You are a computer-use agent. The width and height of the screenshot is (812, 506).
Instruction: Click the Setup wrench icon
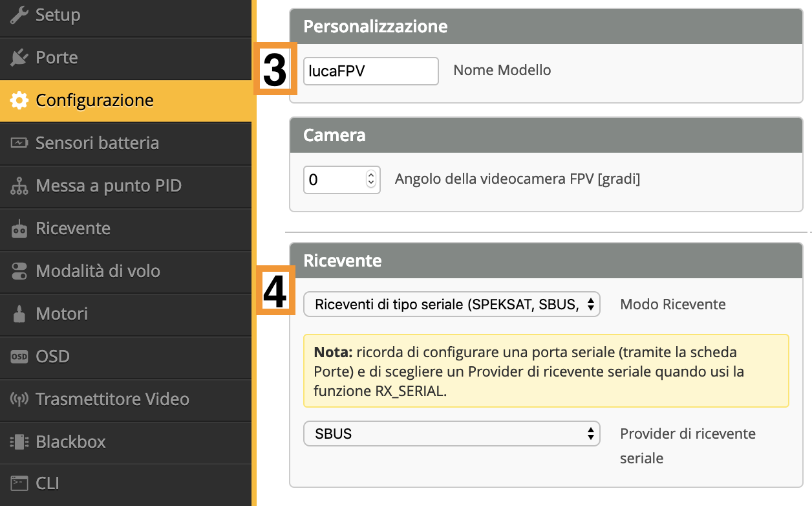[x=19, y=15]
